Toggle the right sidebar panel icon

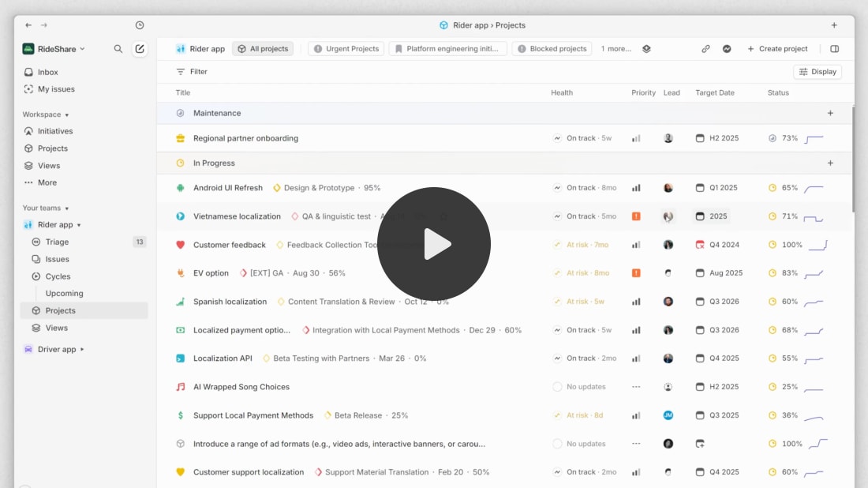click(x=834, y=49)
